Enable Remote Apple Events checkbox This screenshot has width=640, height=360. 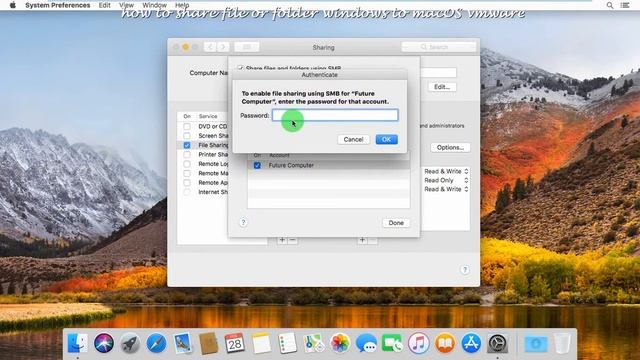click(x=187, y=183)
